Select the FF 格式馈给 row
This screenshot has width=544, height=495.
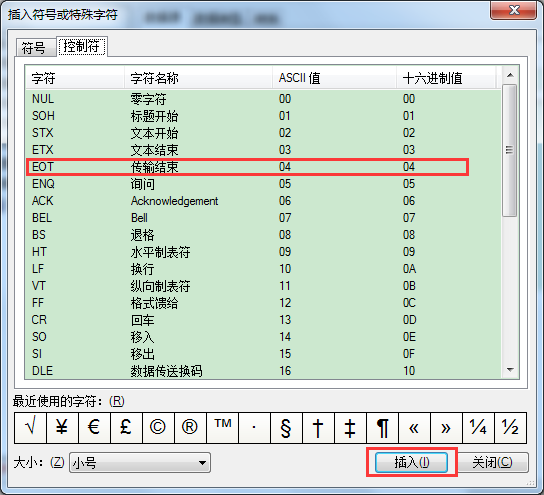(x=264, y=303)
